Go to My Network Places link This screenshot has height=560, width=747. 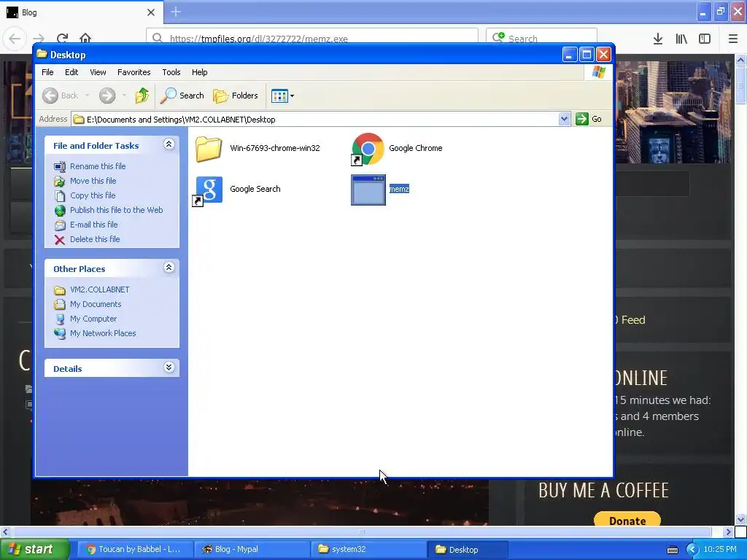click(103, 333)
